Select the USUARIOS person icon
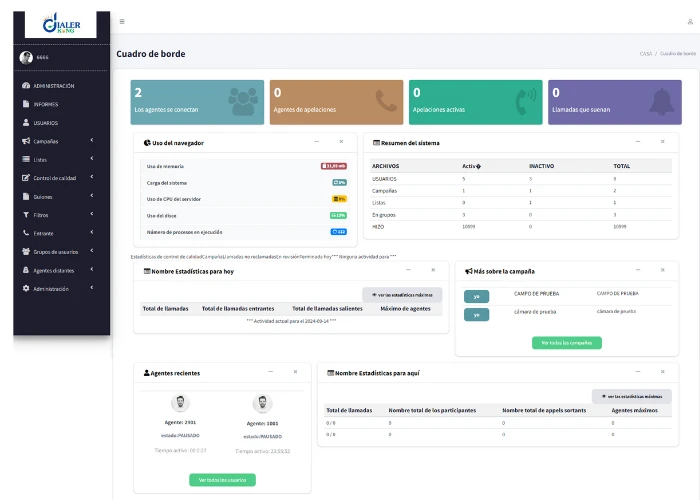Screen dimensions: 700x500 point(26,122)
